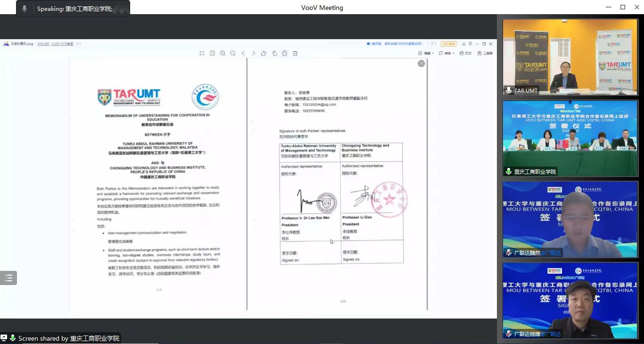Rotate the image using the second rotate icon
Viewport: 644px width, 344px height.
pos(274,53)
